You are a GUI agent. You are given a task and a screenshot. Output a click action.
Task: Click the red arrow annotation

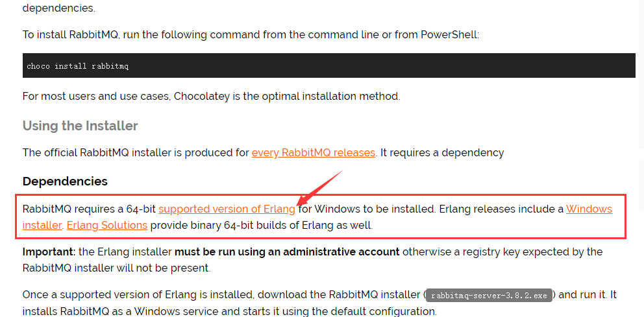[319, 187]
